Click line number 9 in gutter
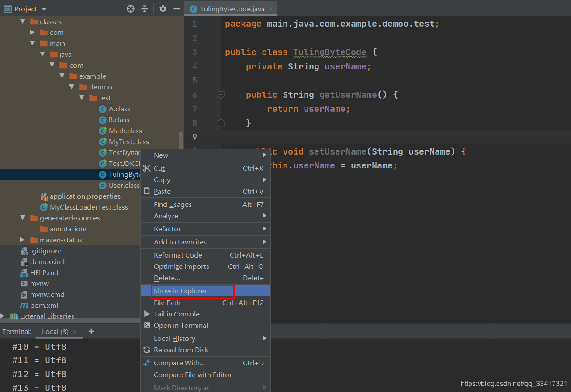The width and height of the screenshot is (571, 392). pos(194,137)
